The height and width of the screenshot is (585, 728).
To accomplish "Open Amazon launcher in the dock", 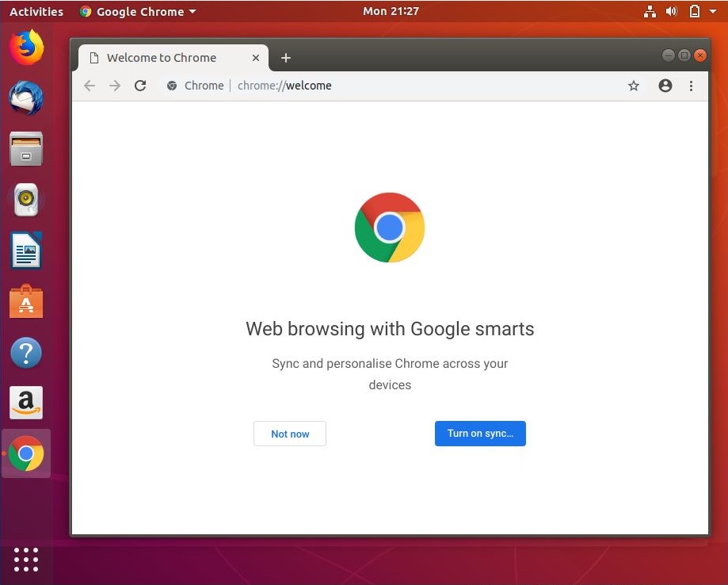I will (x=26, y=403).
